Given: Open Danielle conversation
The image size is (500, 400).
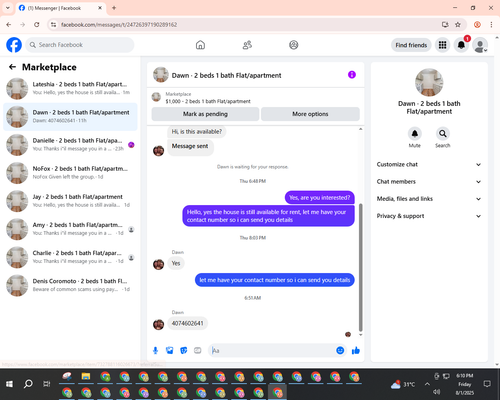Looking at the screenshot, I should point(70,145).
